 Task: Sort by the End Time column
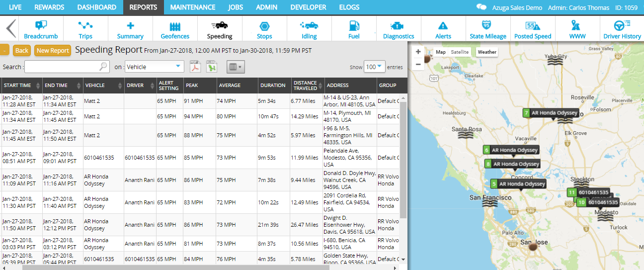63,86
